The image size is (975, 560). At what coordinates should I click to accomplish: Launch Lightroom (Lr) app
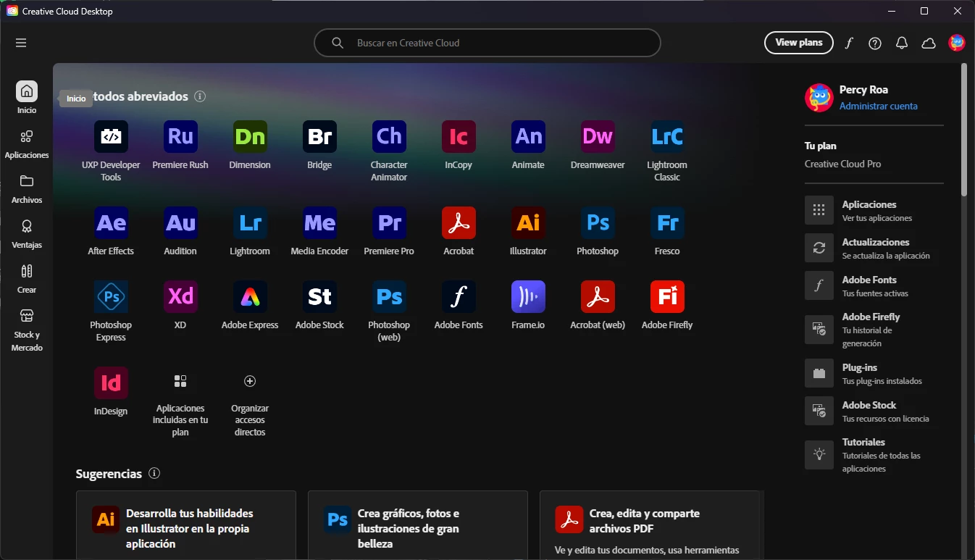[x=250, y=223]
